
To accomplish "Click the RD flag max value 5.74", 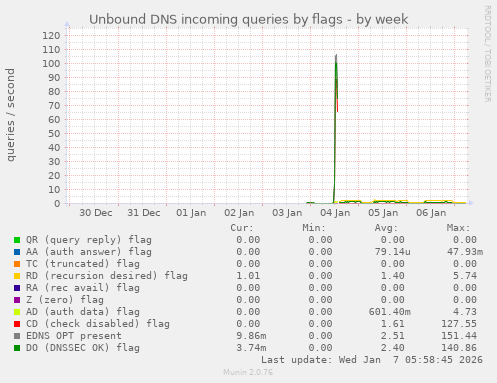I will click(x=465, y=276).
